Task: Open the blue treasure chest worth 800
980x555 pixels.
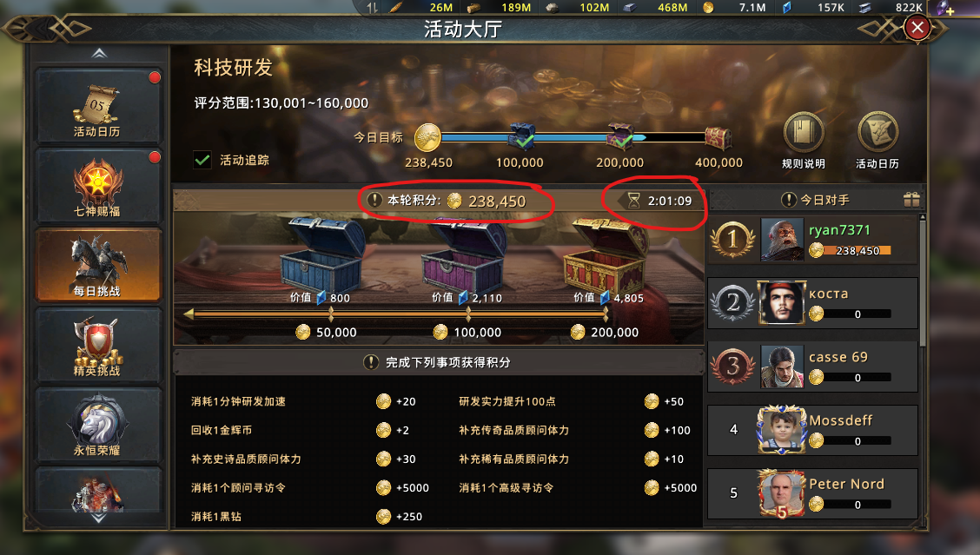Action: [x=321, y=255]
